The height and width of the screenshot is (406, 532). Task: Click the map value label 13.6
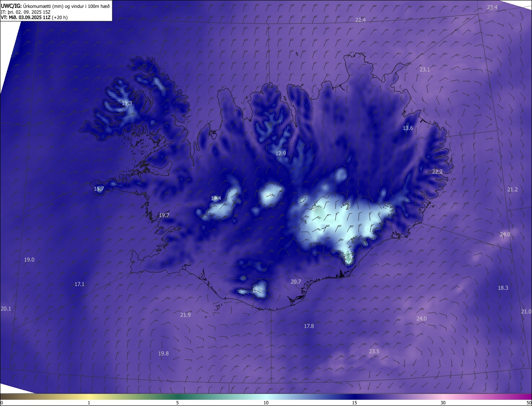tap(408, 128)
